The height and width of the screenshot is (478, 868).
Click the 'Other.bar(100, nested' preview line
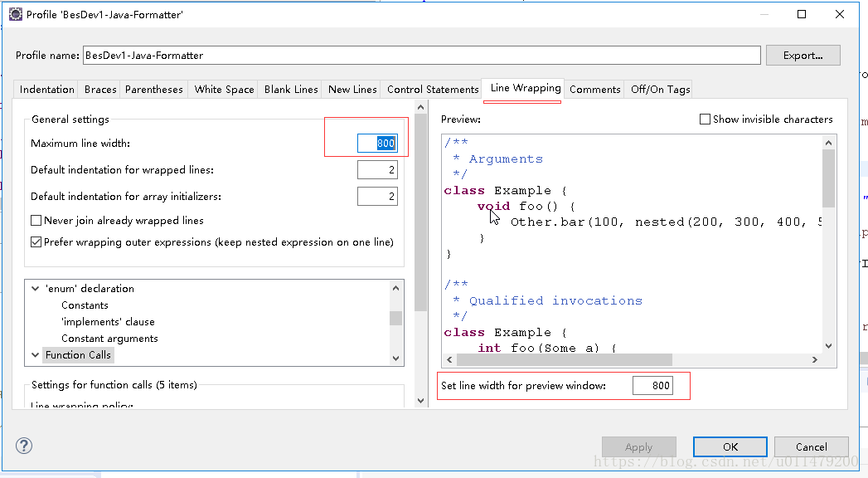tap(666, 222)
